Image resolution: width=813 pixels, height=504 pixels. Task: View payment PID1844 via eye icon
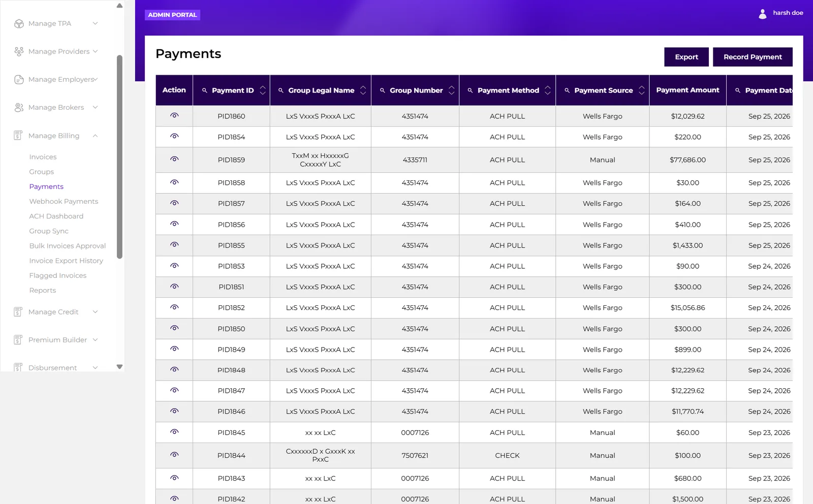pyautogui.click(x=174, y=455)
